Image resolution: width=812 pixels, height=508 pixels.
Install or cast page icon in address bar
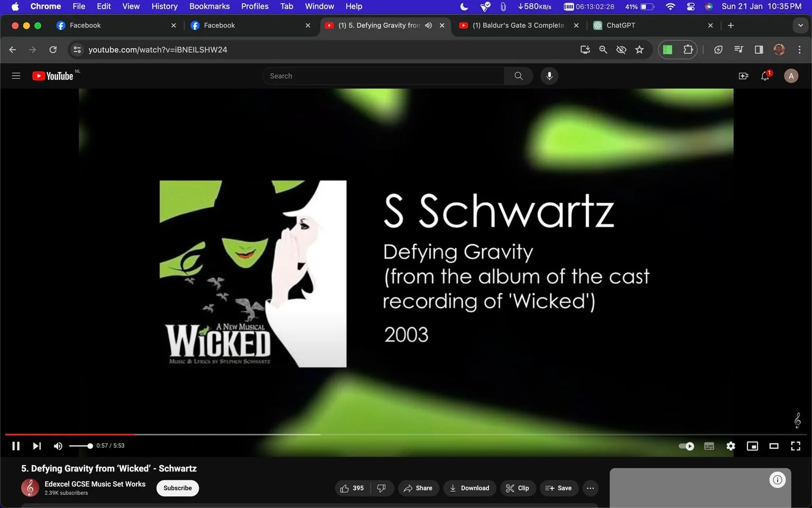585,49
